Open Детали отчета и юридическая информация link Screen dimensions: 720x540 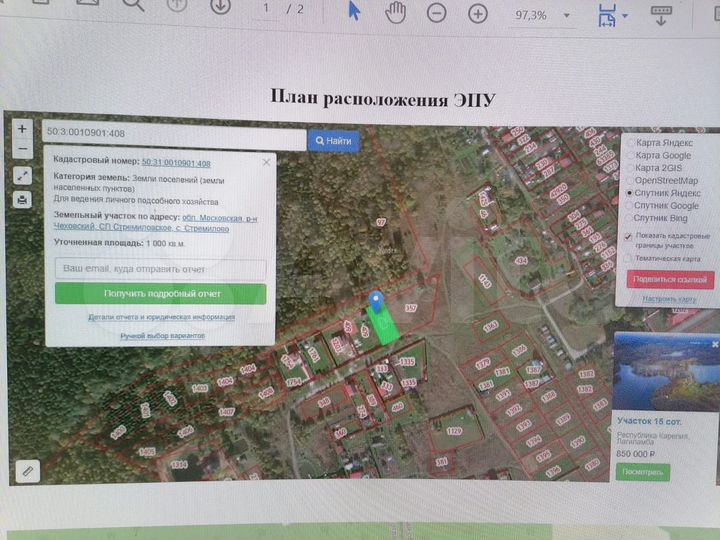(x=162, y=317)
